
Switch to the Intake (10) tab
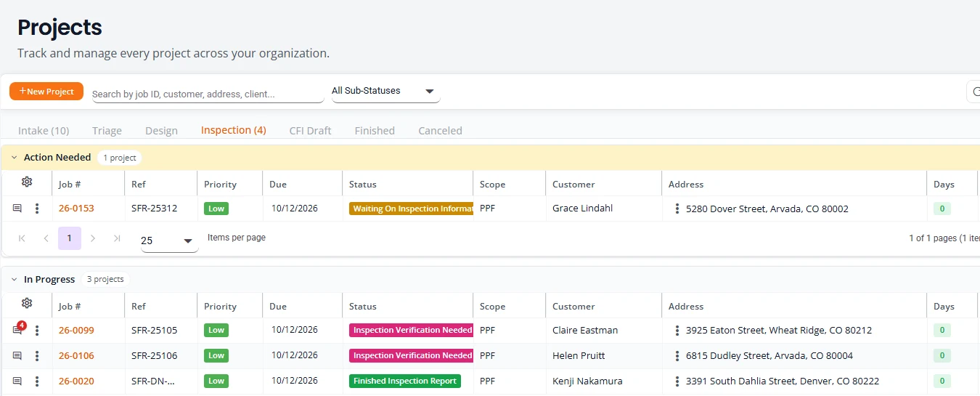tap(44, 131)
